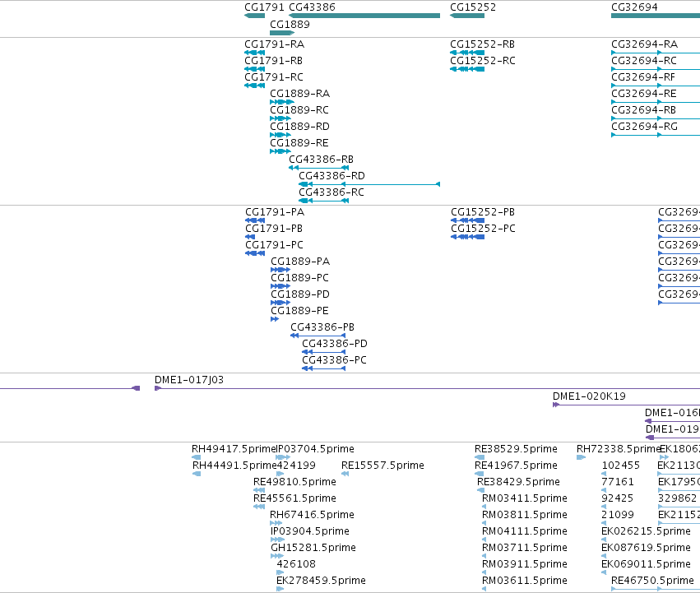Open transcript CG32694-RB

click(x=643, y=110)
